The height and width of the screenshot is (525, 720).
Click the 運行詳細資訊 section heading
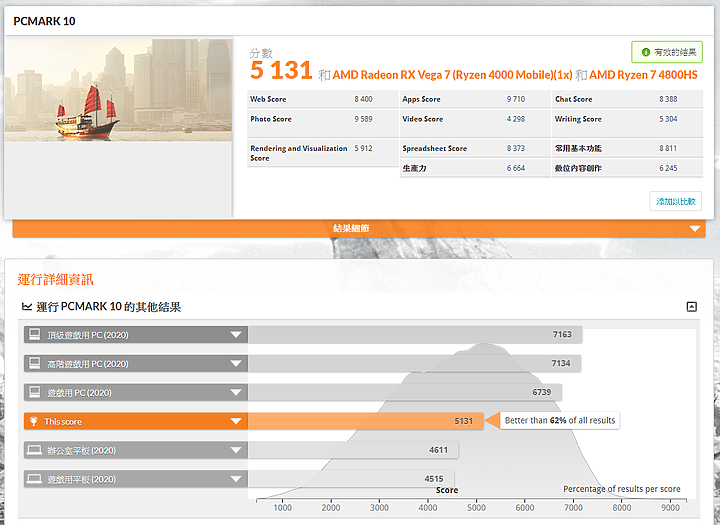click(x=56, y=279)
